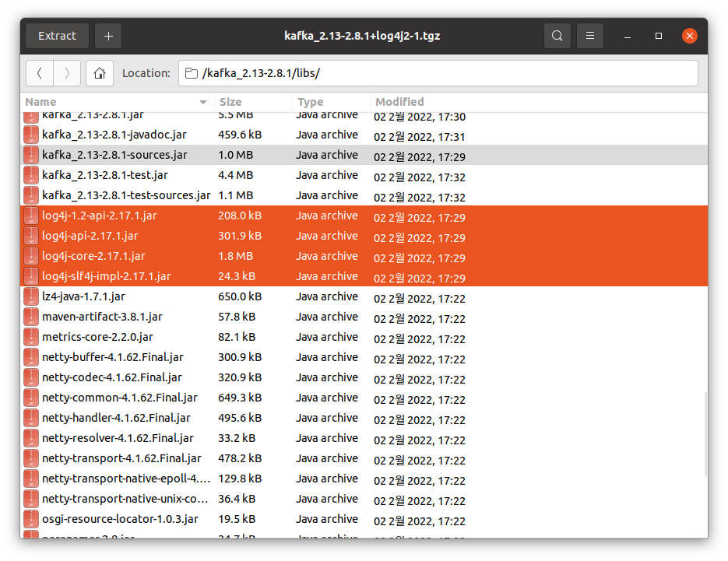Add files with the plus button
This screenshot has width=728, height=561.
[108, 36]
